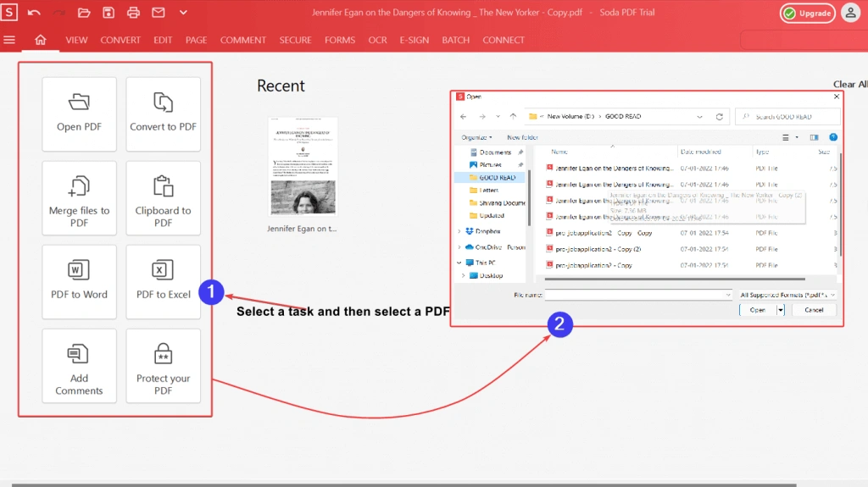Image resolution: width=868 pixels, height=487 pixels.
Task: Open the hamburger menu
Action: pyautogui.click(x=9, y=40)
